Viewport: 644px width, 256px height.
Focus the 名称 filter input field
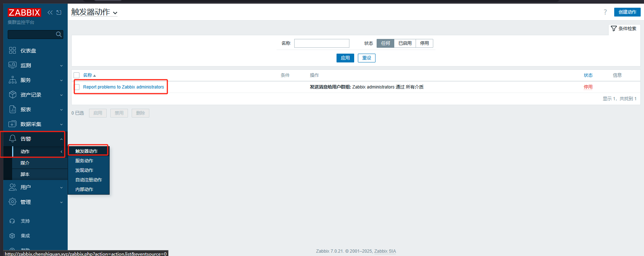(x=322, y=43)
